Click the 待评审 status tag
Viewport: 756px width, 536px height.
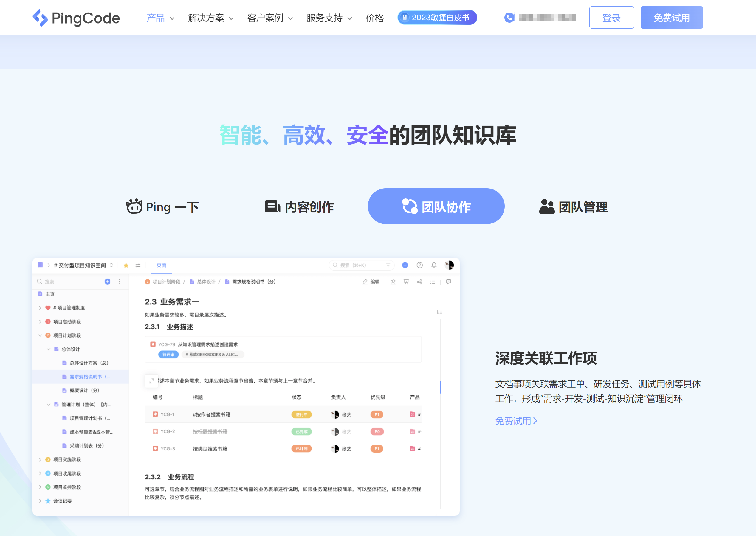point(168,355)
